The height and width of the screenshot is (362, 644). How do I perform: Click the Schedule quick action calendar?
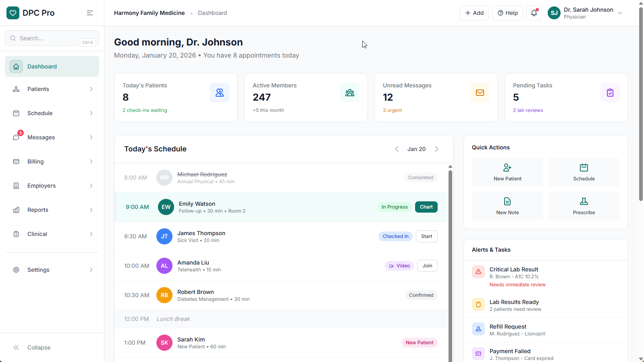(x=584, y=172)
